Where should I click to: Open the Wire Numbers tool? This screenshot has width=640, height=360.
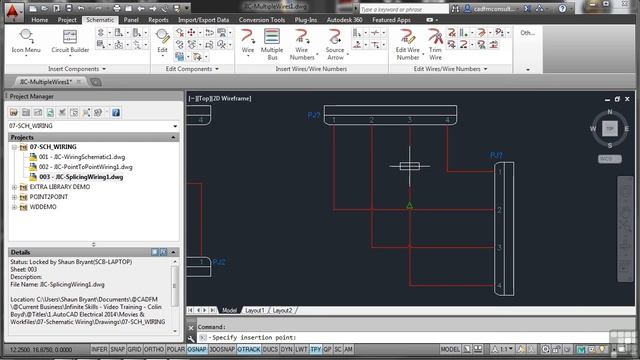click(302, 44)
